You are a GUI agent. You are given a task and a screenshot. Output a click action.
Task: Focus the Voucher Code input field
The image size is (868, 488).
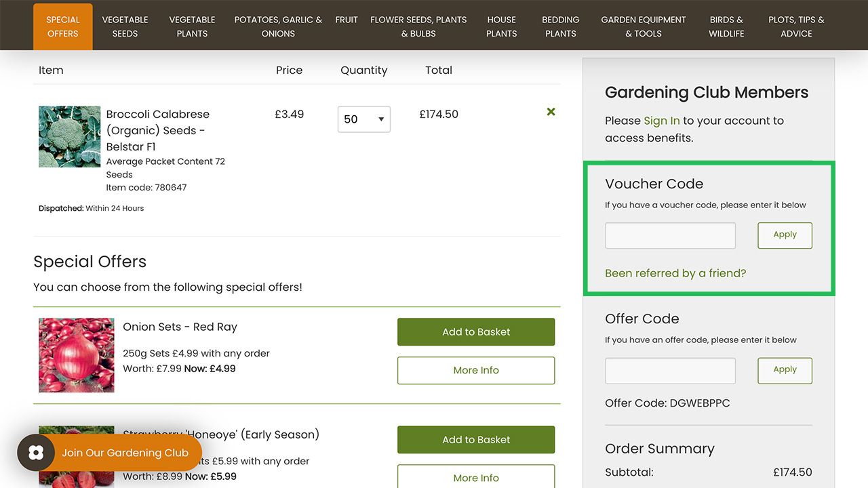point(670,235)
